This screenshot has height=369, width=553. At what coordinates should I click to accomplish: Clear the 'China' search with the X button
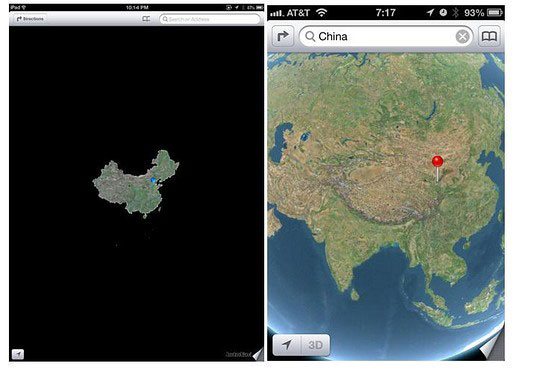pyautogui.click(x=462, y=36)
